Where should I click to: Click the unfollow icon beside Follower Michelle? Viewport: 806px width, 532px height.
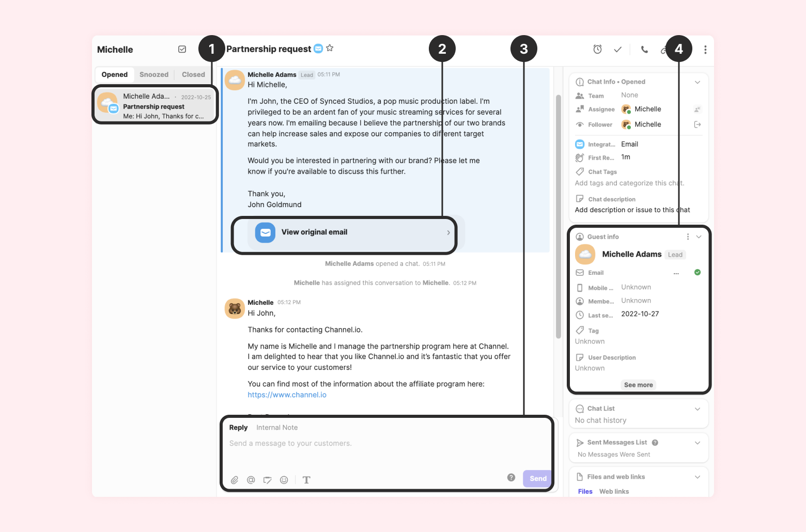point(698,124)
